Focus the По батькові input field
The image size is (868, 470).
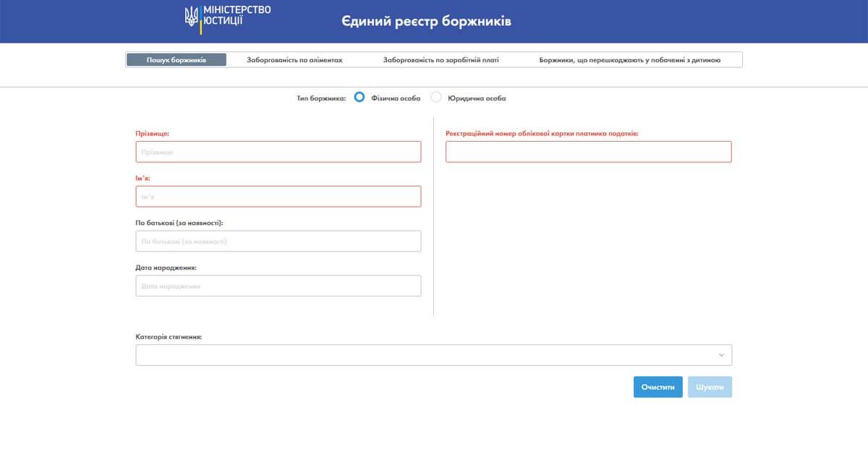tap(278, 242)
